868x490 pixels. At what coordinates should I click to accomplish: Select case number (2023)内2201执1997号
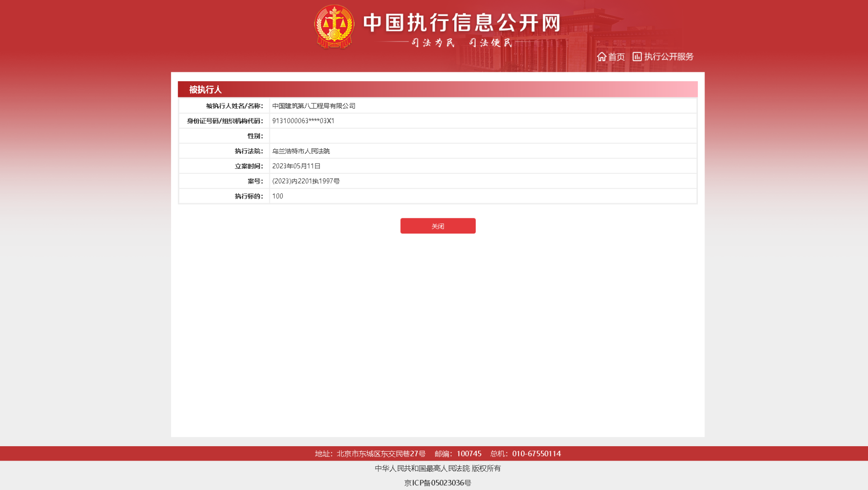306,181
